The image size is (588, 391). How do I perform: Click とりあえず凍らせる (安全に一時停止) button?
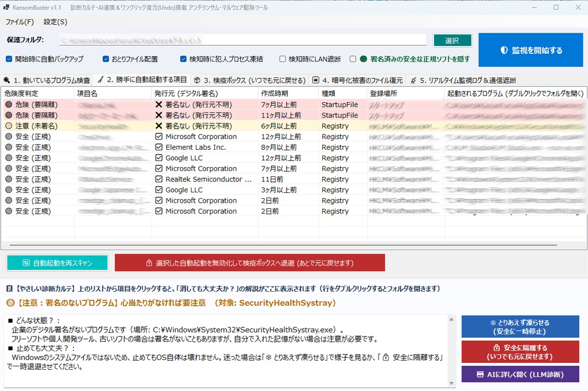click(x=520, y=327)
